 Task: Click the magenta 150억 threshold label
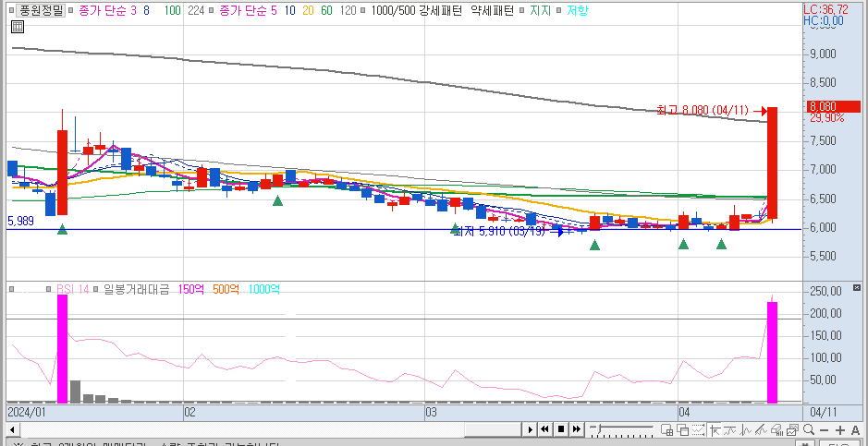(x=193, y=289)
